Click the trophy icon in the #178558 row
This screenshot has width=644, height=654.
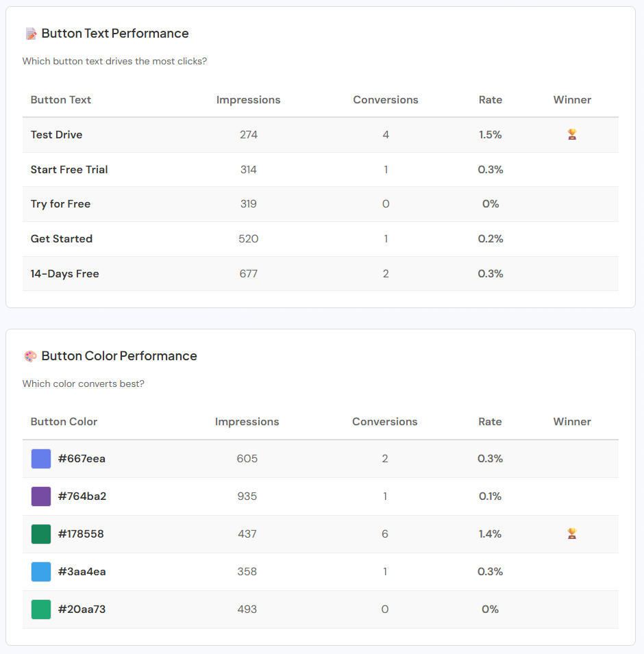coord(572,533)
